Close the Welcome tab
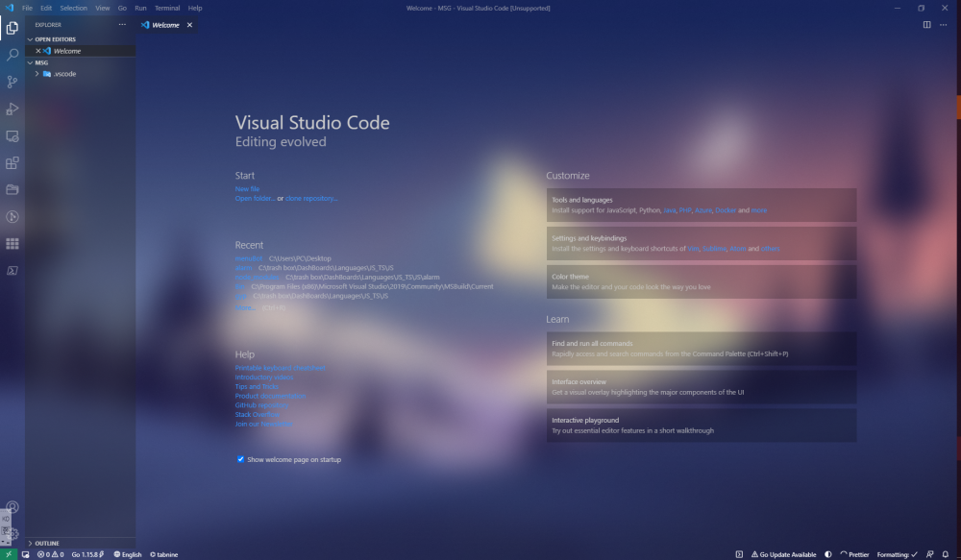 click(189, 25)
